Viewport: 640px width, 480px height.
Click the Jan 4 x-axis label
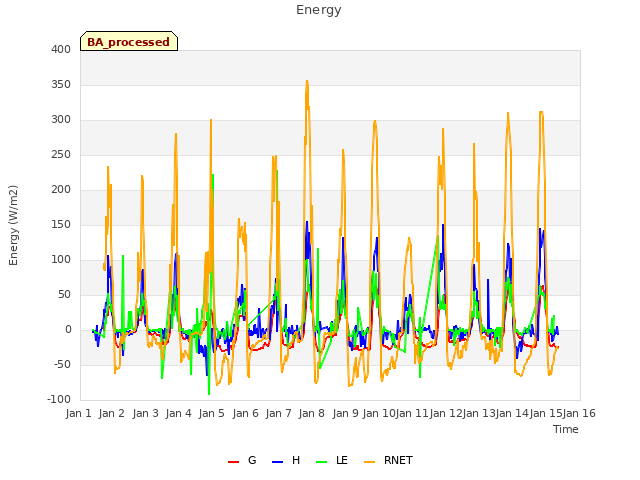point(178,413)
